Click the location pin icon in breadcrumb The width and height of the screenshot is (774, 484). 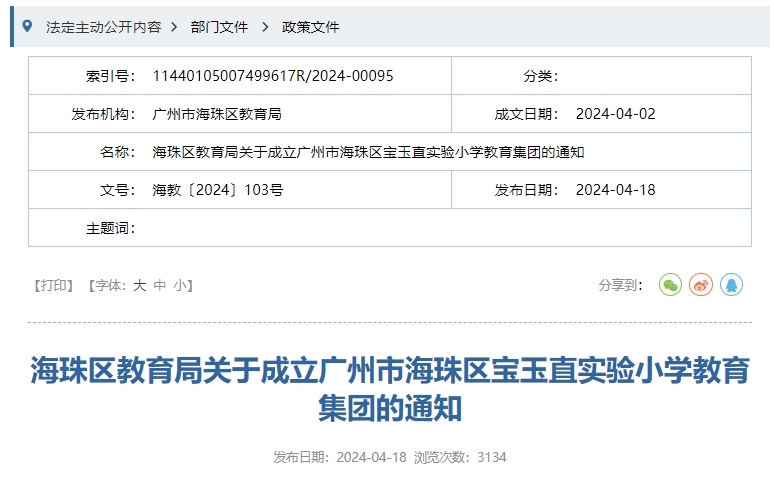27,26
